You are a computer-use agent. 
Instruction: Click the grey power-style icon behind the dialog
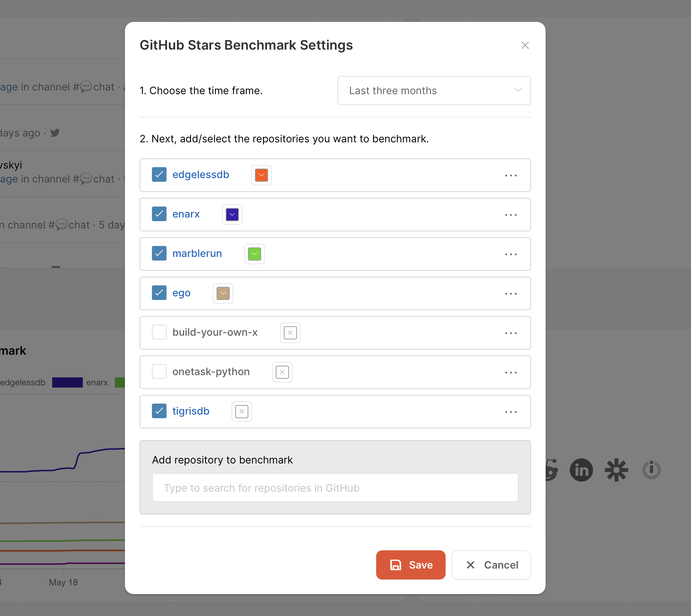[x=651, y=470]
